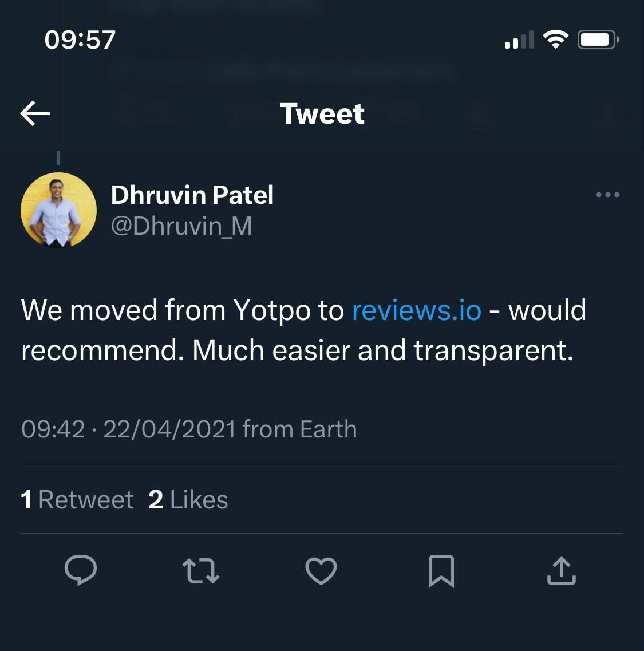View the 2 Likes list

pyautogui.click(x=188, y=500)
